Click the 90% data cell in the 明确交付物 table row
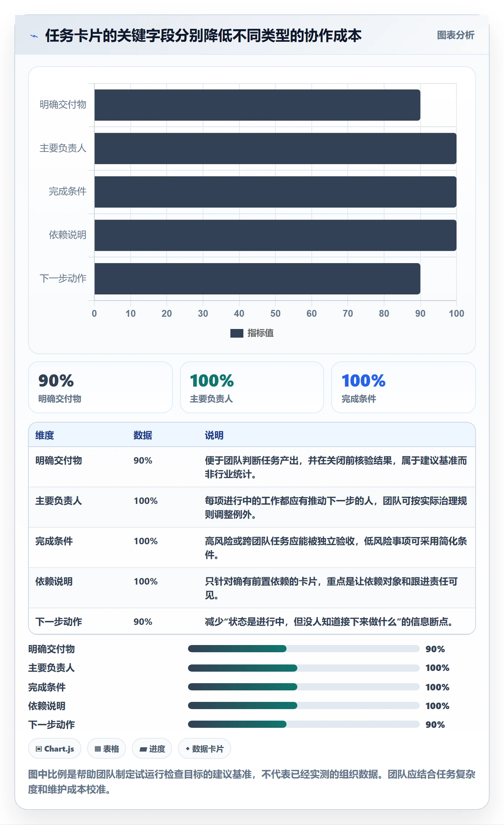 pyautogui.click(x=143, y=460)
